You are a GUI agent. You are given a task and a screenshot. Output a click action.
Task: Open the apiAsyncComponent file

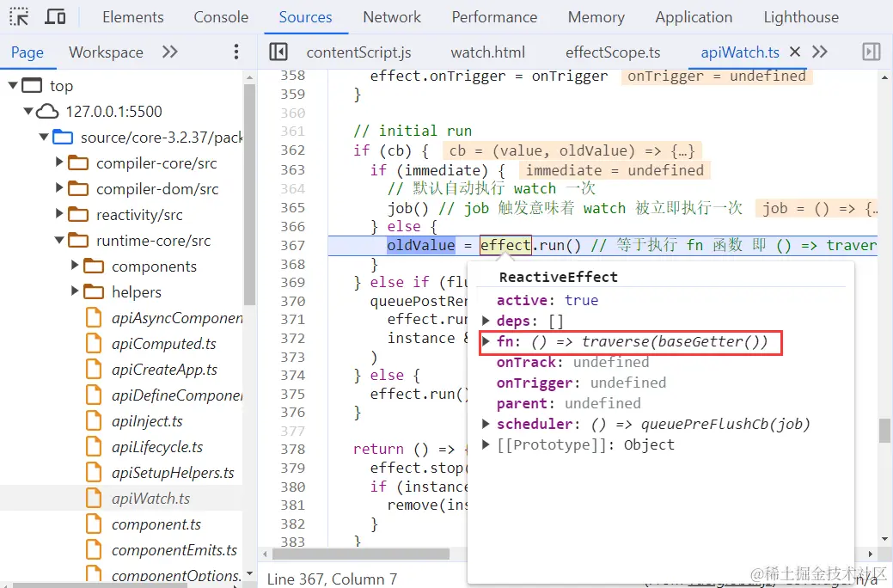coord(176,318)
